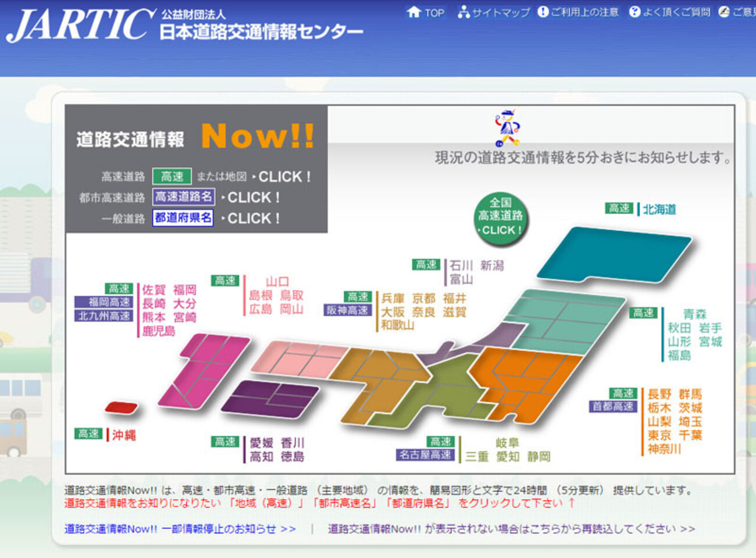Choose 千葉 prefecture
756x558 pixels.
(691, 435)
